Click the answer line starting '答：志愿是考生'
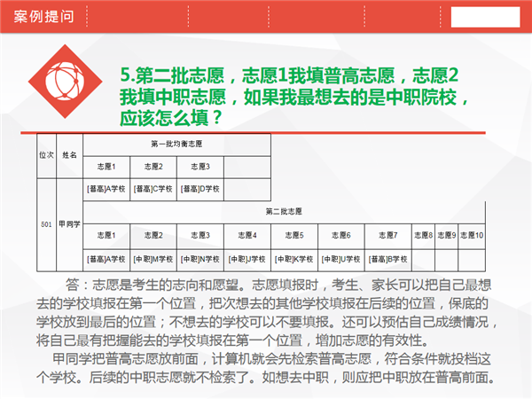The image size is (532, 399). pyautogui.click(x=278, y=285)
